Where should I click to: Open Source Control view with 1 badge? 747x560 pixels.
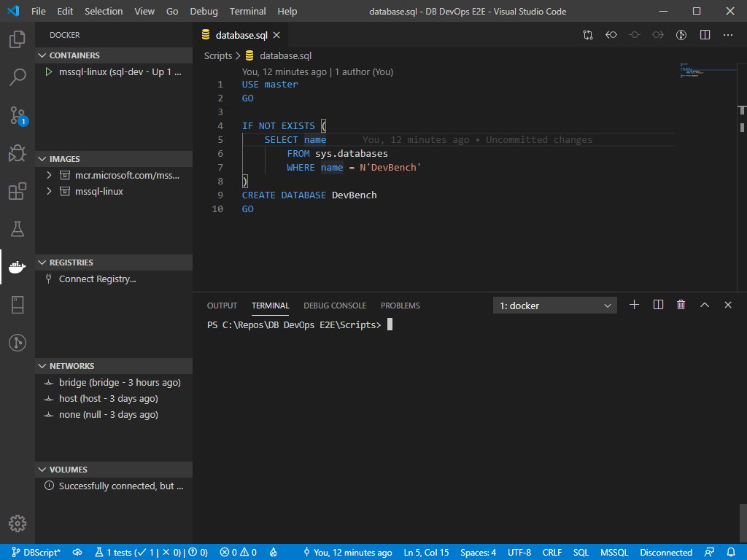tap(18, 116)
